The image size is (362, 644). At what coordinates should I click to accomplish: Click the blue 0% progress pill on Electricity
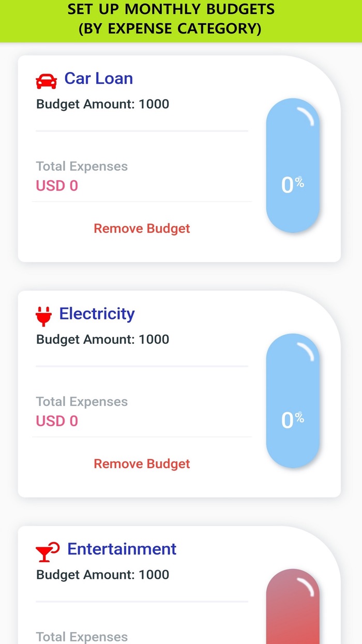pos(293,400)
